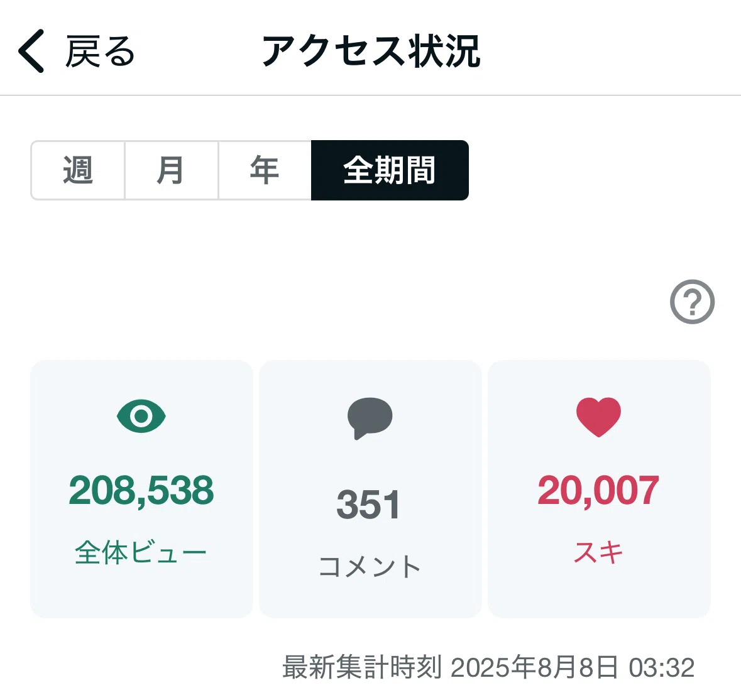Click the 20,007 likes count
This screenshot has width=741, height=700.
click(598, 491)
